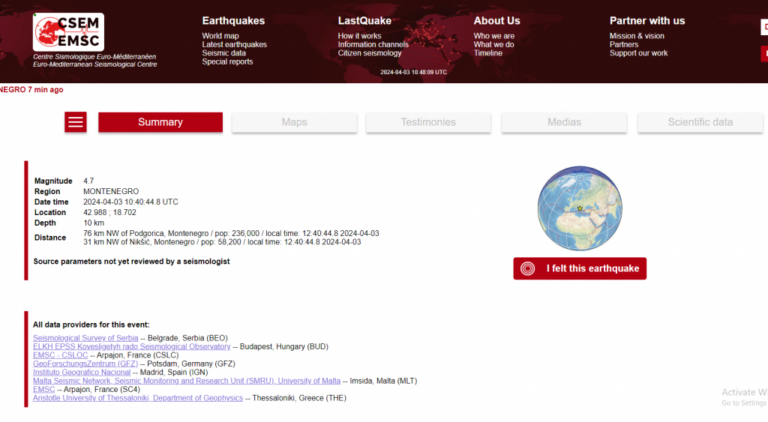Open the Testimonies tab
Image resolution: width=768 pixels, height=422 pixels.
(x=428, y=122)
